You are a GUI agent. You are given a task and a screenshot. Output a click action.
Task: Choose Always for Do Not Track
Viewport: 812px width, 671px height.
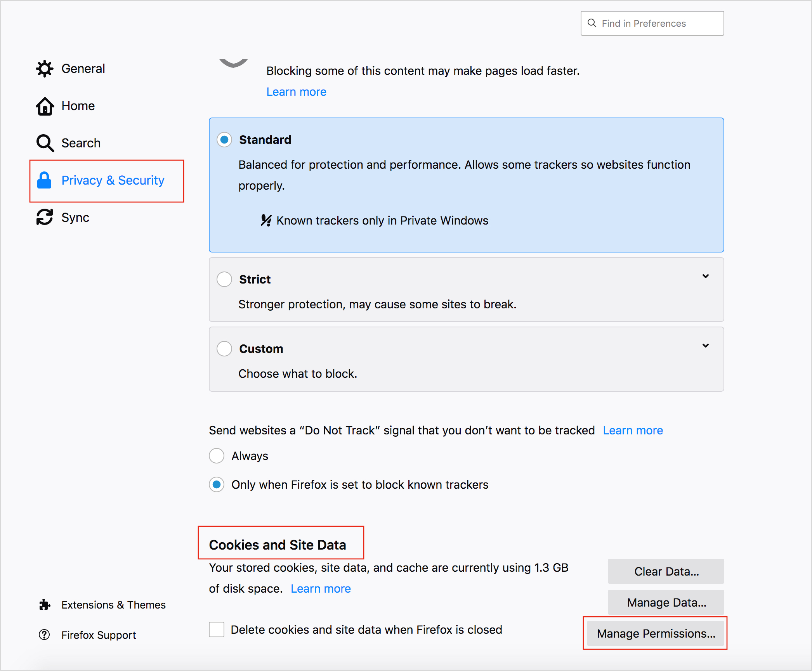(x=217, y=456)
